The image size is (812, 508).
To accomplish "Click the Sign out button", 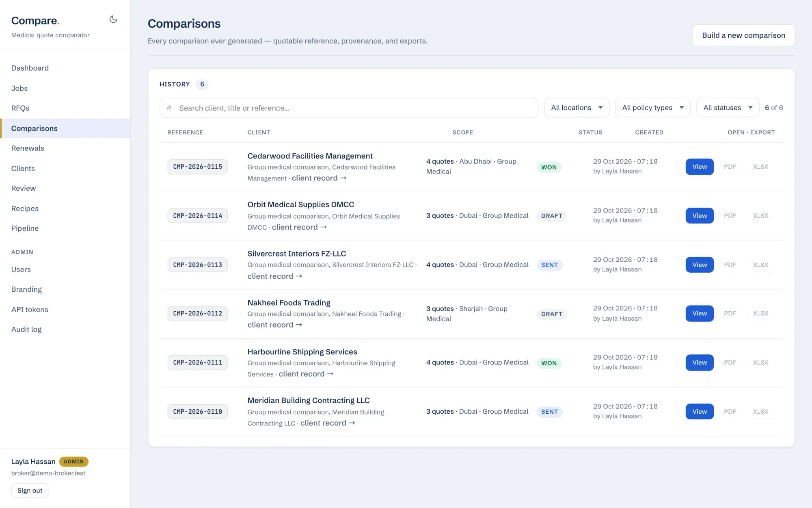I will click(30, 491).
